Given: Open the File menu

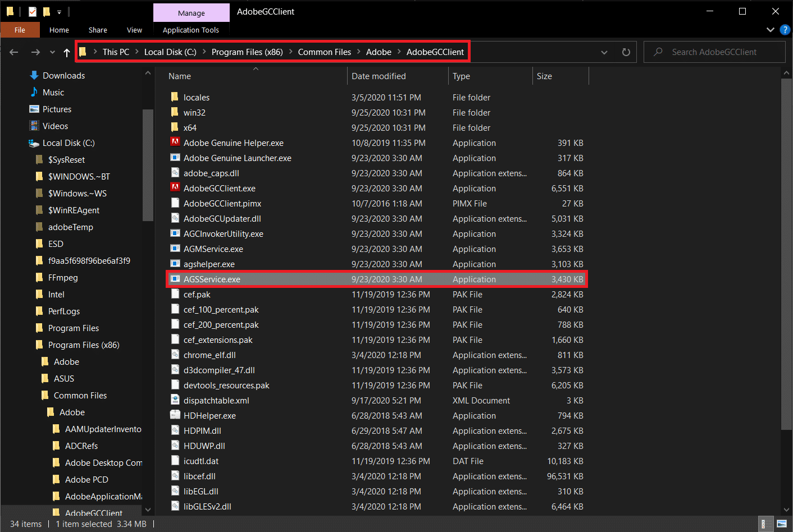Looking at the screenshot, I should pyautogui.click(x=20, y=30).
